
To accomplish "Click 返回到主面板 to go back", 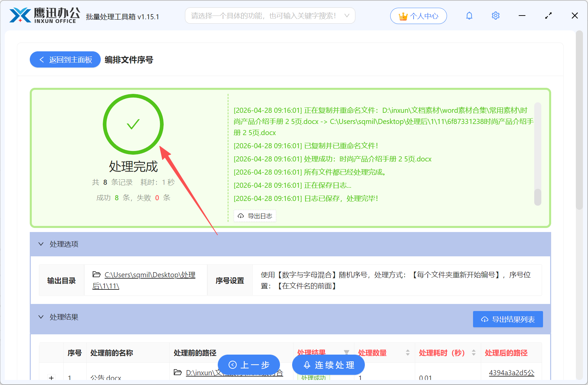I will [x=65, y=59].
